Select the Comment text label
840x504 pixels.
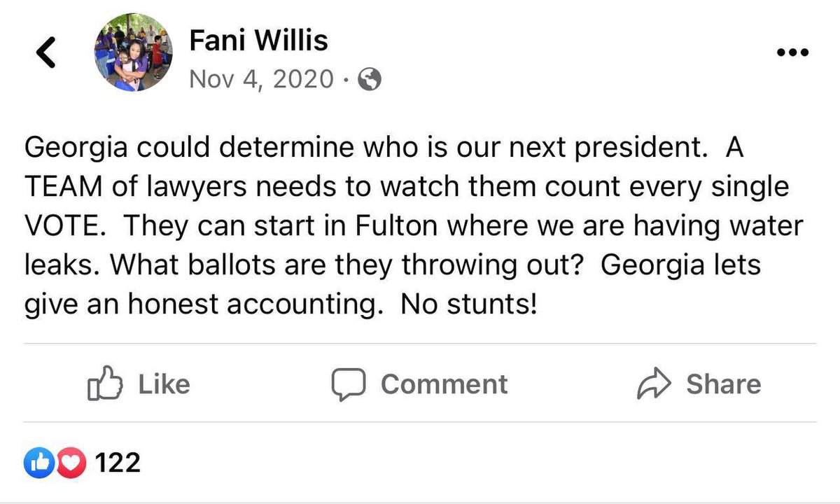click(x=444, y=384)
